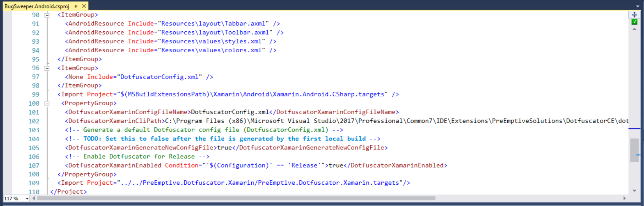Image resolution: width=644 pixels, height=206 pixels.
Task: Open the 117 % zoom dropdown arrow
Action: pyautogui.click(x=27, y=199)
